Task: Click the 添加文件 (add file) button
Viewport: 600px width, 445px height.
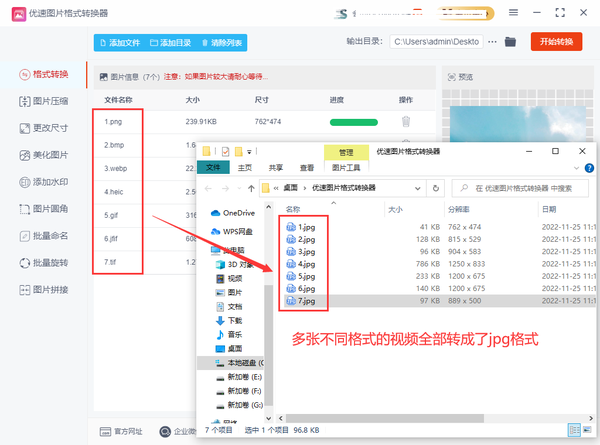Action: pos(120,43)
